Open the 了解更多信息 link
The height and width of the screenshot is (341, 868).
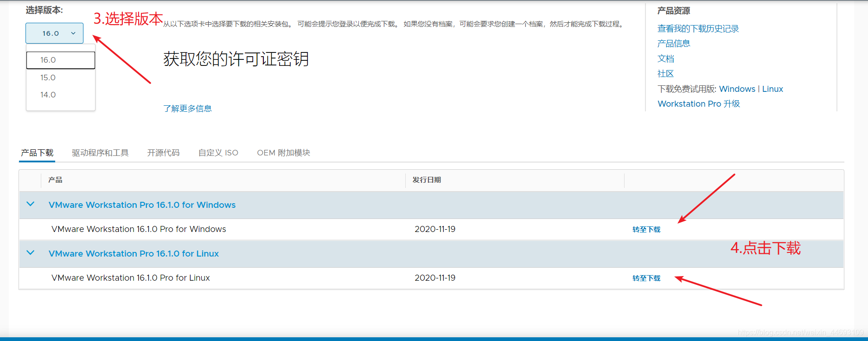pos(187,109)
